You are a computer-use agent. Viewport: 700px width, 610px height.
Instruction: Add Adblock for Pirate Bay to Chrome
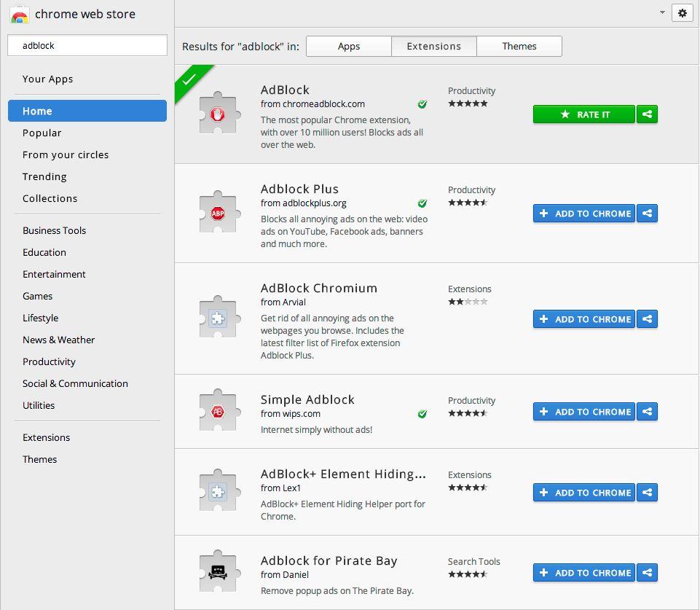click(x=584, y=573)
